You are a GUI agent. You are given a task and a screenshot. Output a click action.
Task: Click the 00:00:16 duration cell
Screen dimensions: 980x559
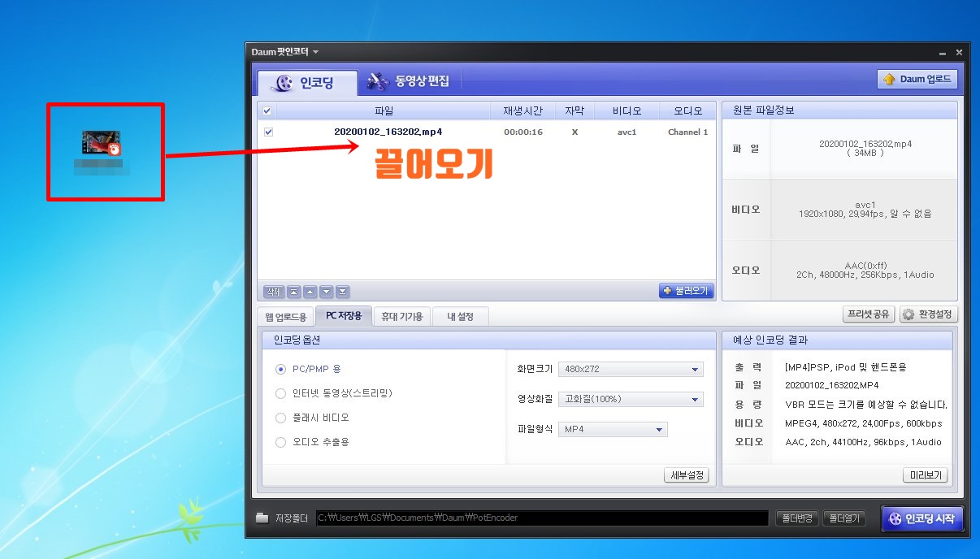tap(523, 132)
